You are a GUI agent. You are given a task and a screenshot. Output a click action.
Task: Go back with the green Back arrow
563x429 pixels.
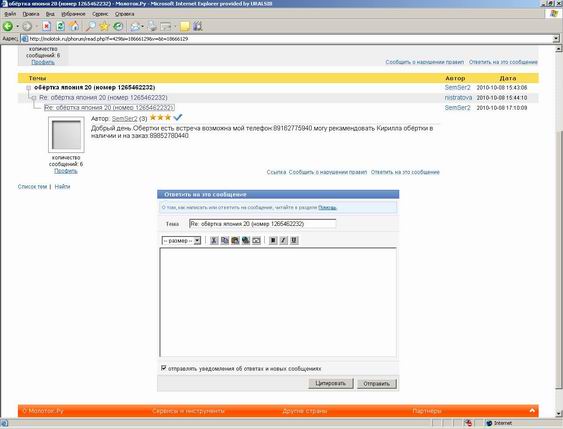click(x=8, y=26)
